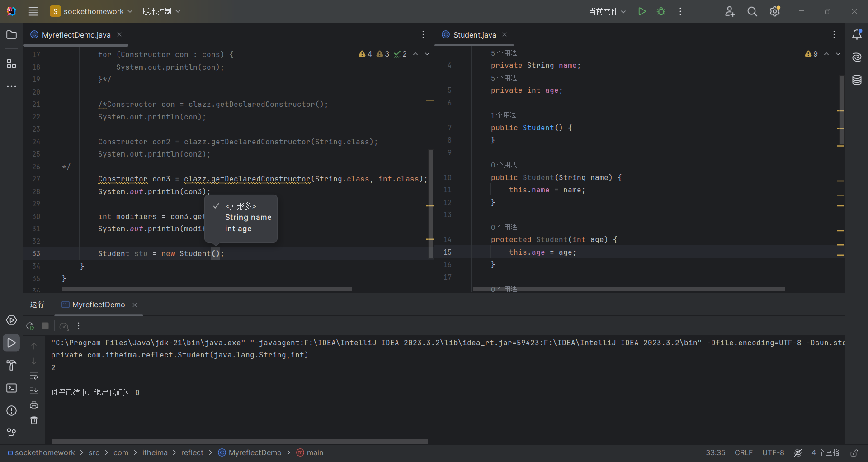
Task: Open the main hamburger menu
Action: 33,11
